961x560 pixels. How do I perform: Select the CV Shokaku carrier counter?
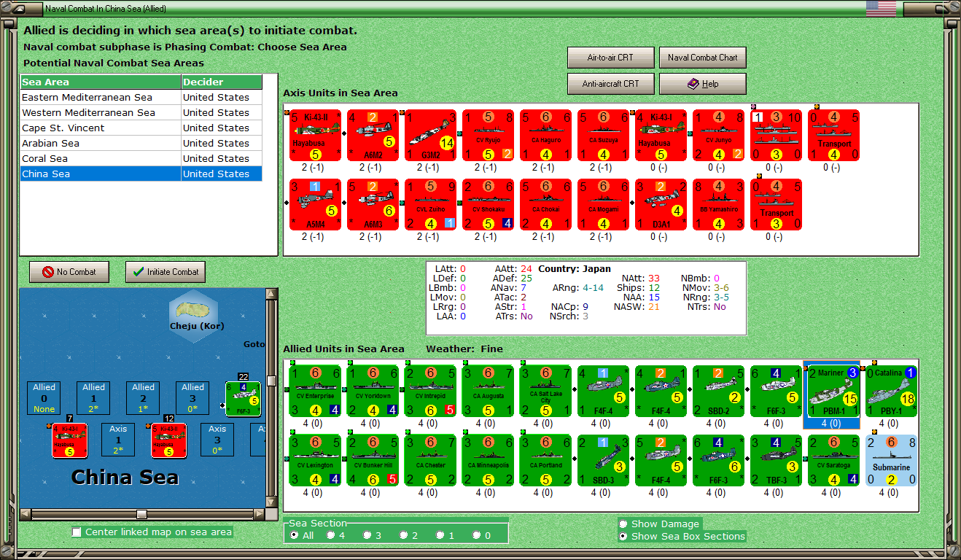(x=489, y=205)
